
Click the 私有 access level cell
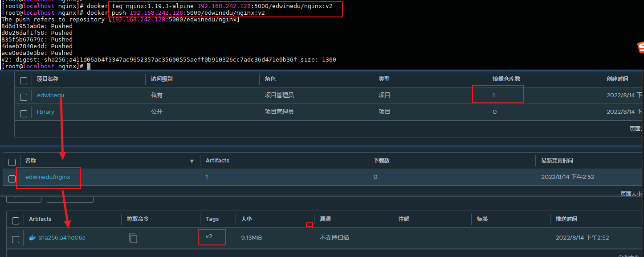point(156,95)
